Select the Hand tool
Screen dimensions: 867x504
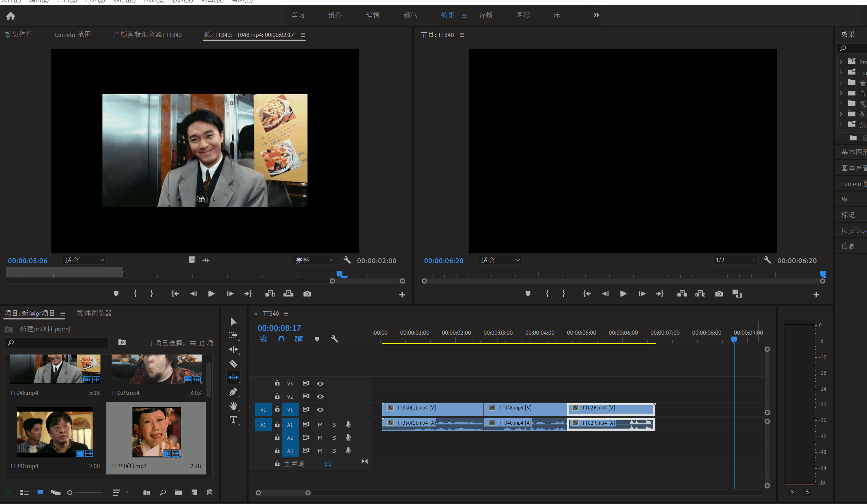pos(233,406)
